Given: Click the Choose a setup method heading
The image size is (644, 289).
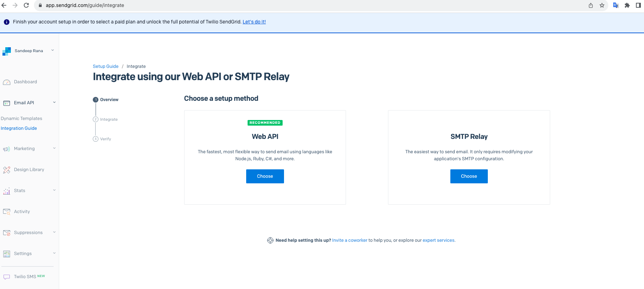Looking at the screenshot, I should 221,99.
